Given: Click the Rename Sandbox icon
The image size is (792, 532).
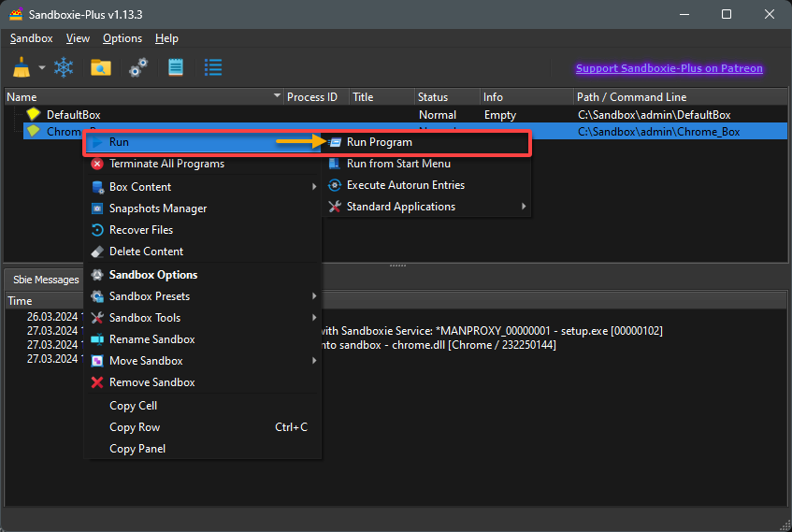Looking at the screenshot, I should [97, 339].
